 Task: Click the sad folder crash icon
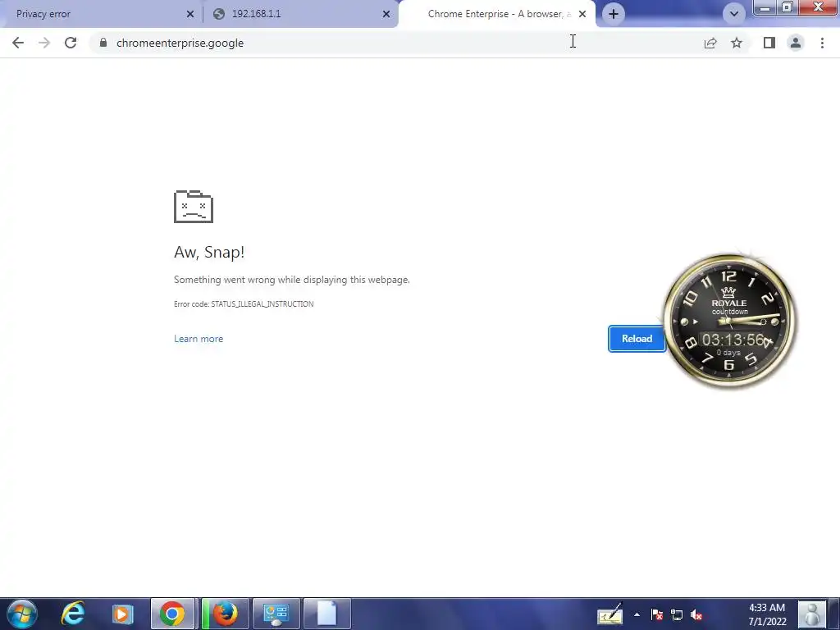click(194, 206)
